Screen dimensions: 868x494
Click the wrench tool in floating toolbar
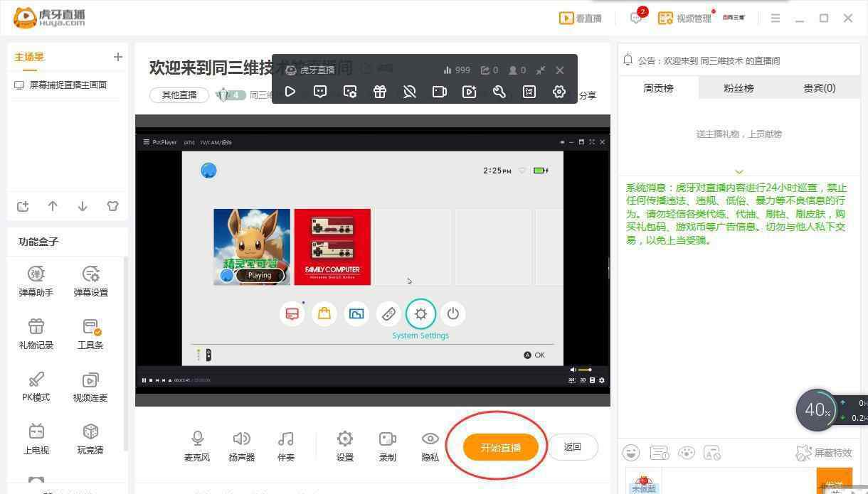pos(499,92)
